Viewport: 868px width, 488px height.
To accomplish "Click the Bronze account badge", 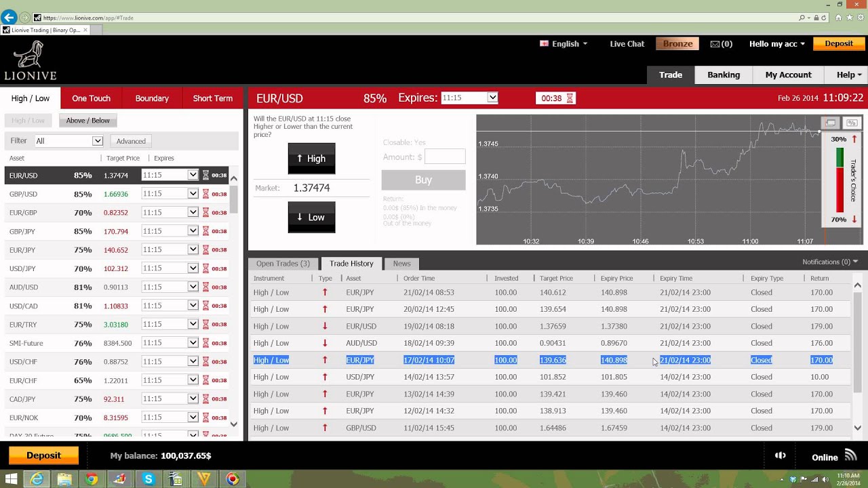I will click(x=677, y=43).
